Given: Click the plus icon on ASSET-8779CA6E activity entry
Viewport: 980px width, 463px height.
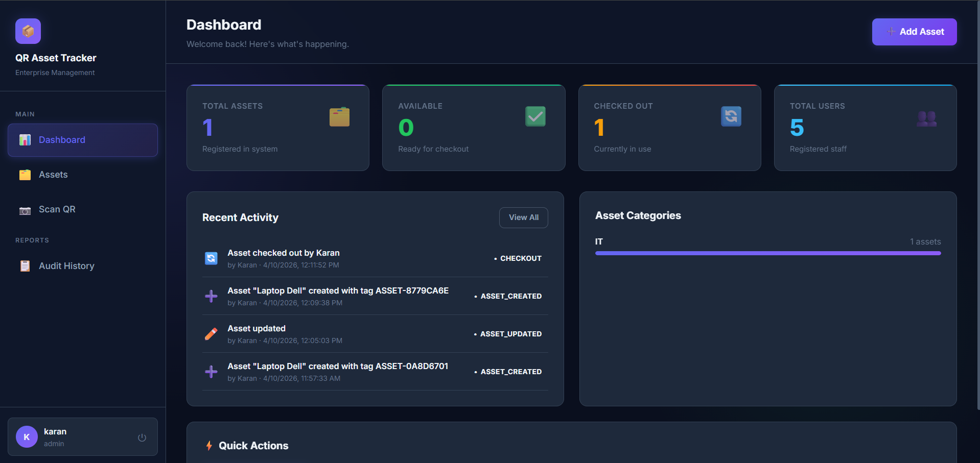Looking at the screenshot, I should pyautogui.click(x=211, y=296).
